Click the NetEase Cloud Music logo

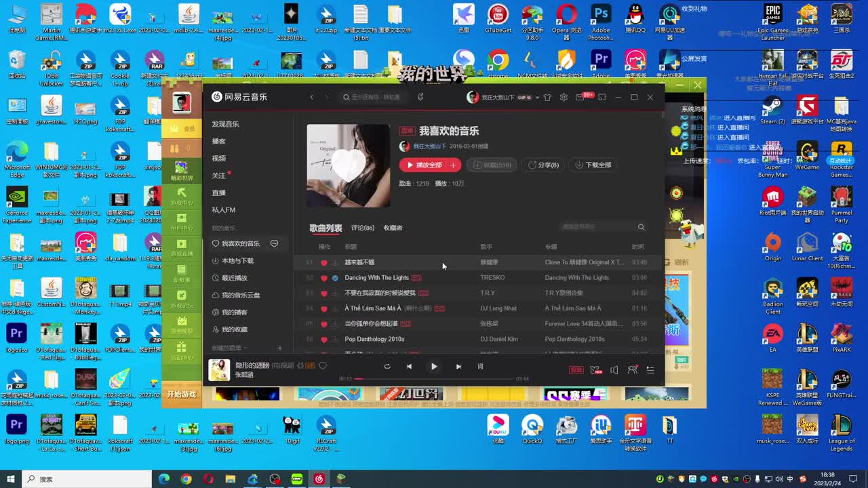point(239,97)
